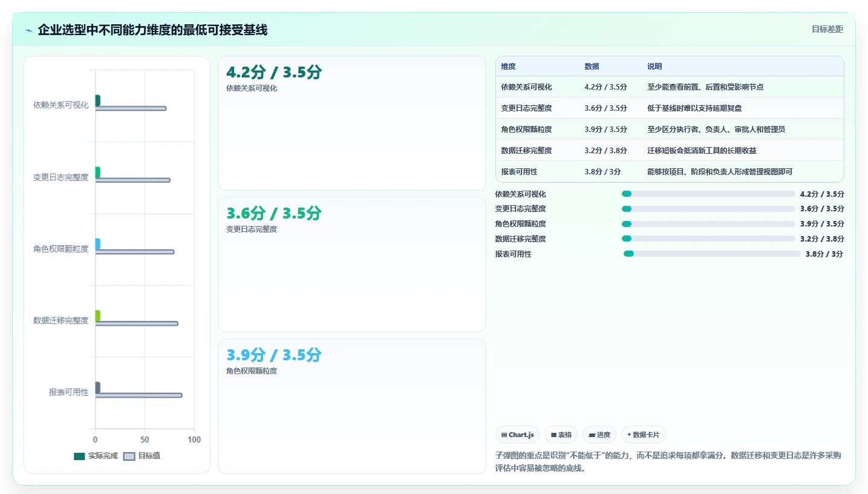This screenshot has width=868, height=494.
Task: Click the slate actual bar for 报表可用性
Action: tap(97, 387)
